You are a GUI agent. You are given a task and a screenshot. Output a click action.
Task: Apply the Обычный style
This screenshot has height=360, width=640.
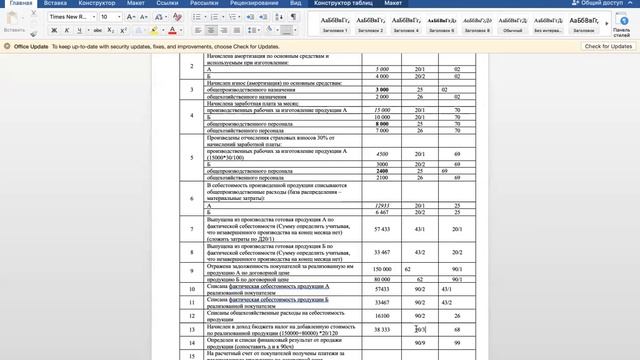(513, 24)
